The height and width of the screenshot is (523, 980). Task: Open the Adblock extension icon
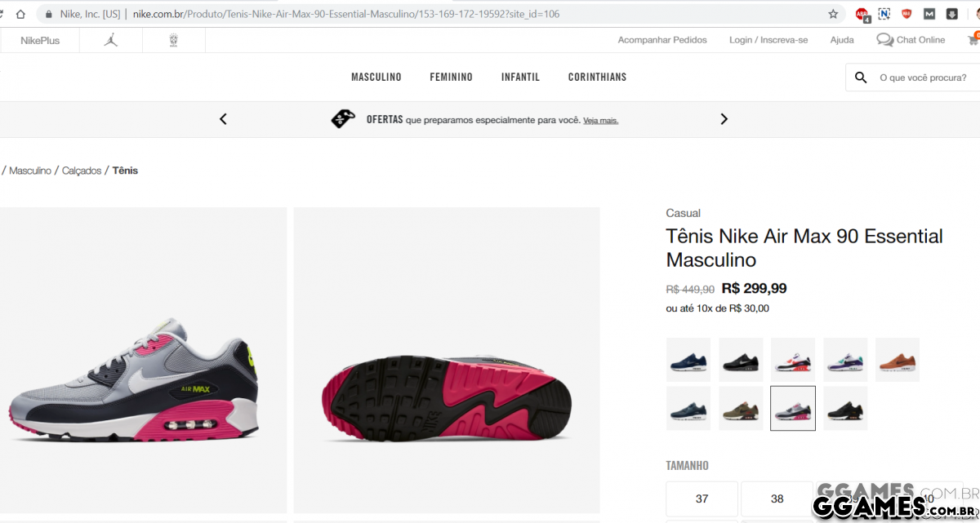click(x=862, y=14)
